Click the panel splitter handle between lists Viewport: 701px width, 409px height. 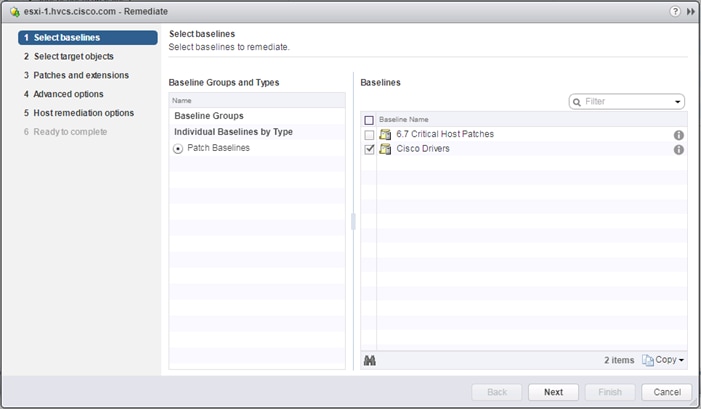[x=353, y=222]
